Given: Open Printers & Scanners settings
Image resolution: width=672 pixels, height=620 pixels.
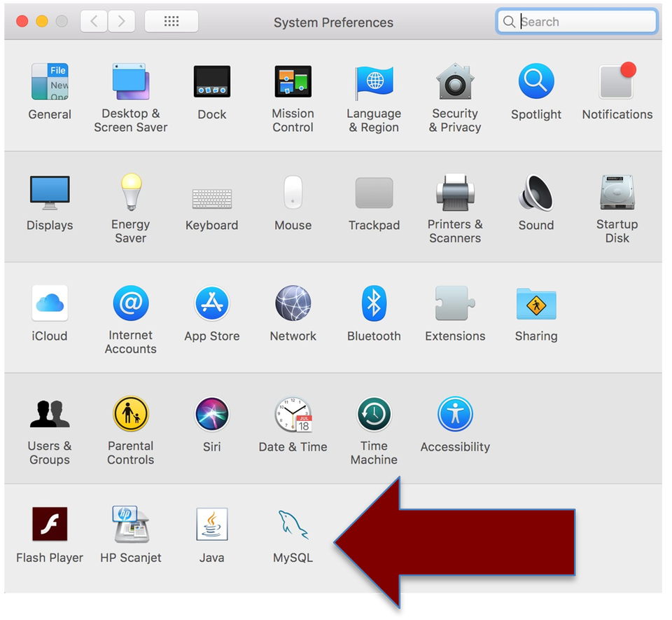Looking at the screenshot, I should pyautogui.click(x=455, y=193).
